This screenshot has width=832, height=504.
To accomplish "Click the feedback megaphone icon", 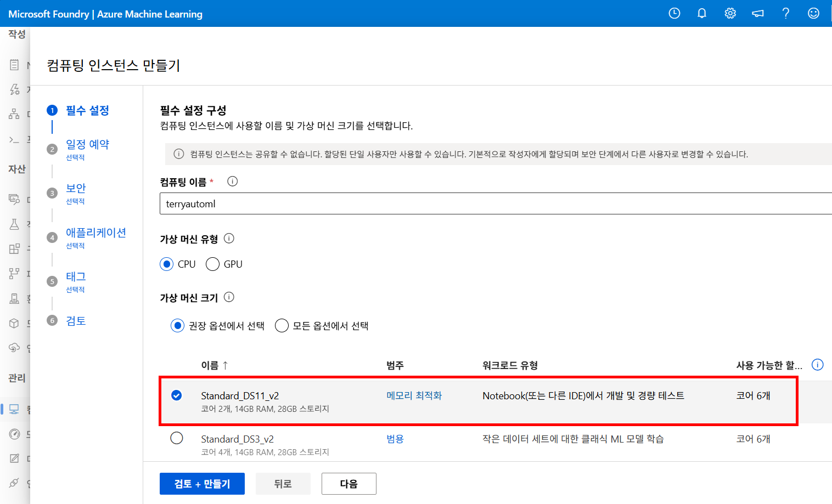I will (x=758, y=13).
